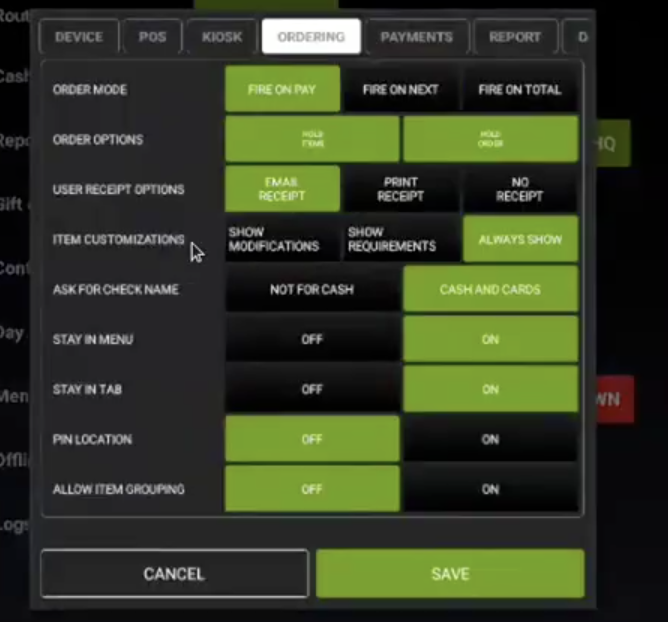The width and height of the screenshot is (668, 622).
Task: Cancel the settings dialog
Action: (174, 573)
